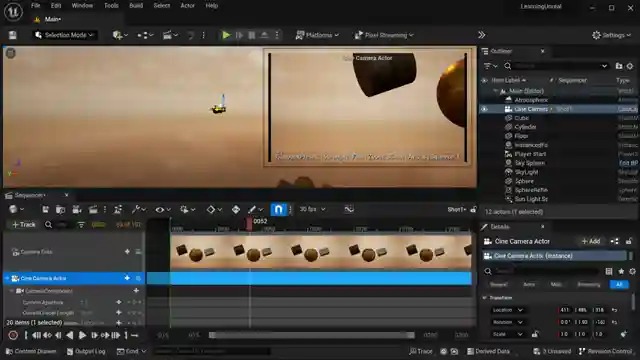Click the Outliner settings gear icon
640x360 pixels.
coord(630,66)
